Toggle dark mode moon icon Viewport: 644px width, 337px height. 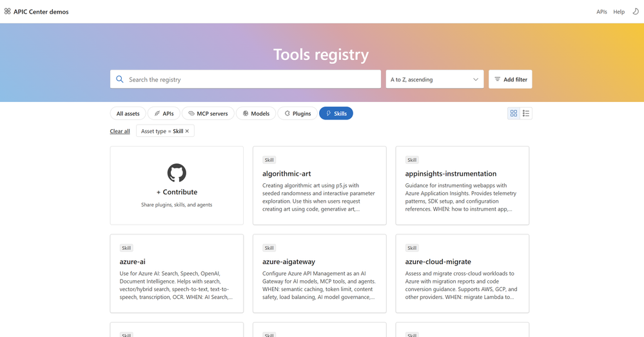pyautogui.click(x=636, y=12)
